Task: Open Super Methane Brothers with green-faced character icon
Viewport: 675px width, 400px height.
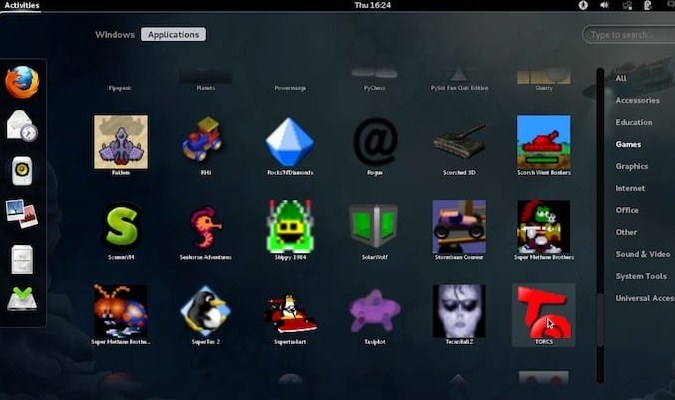Action: 544,226
